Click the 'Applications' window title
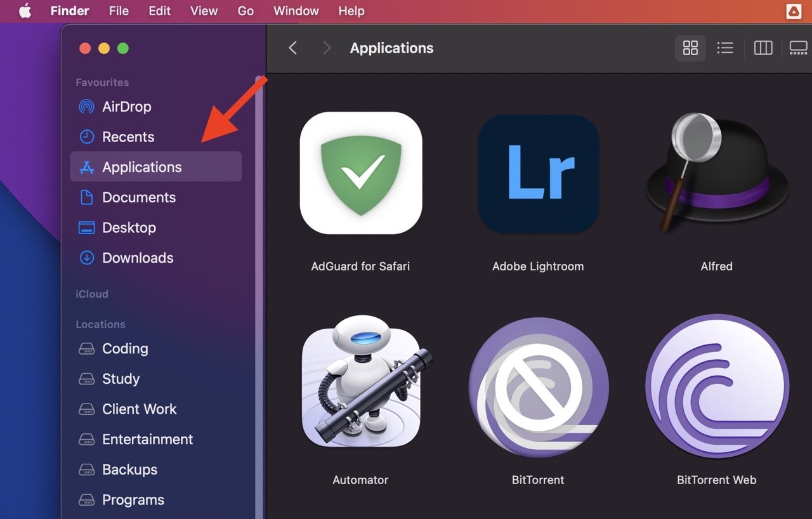 tap(392, 48)
